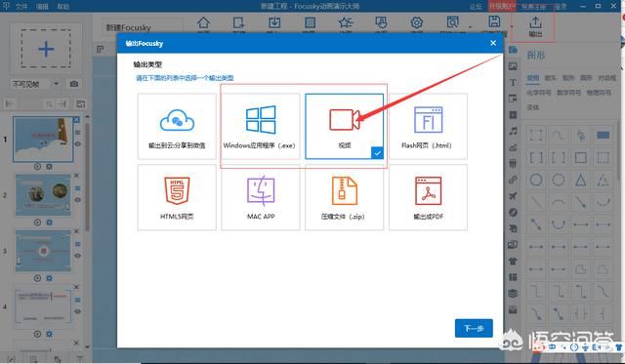Click the music note icon in right sidebar
The height and width of the screenshot is (364, 625).
[x=513, y=131]
